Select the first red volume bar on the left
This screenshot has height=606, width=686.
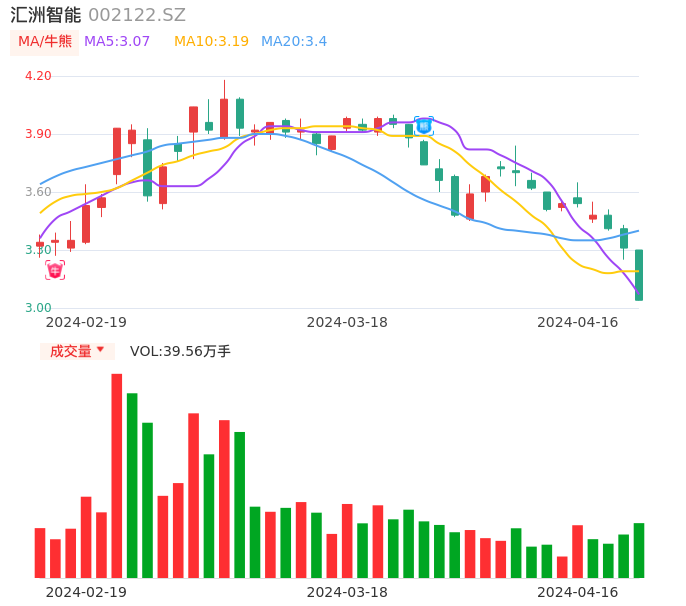(x=40, y=552)
